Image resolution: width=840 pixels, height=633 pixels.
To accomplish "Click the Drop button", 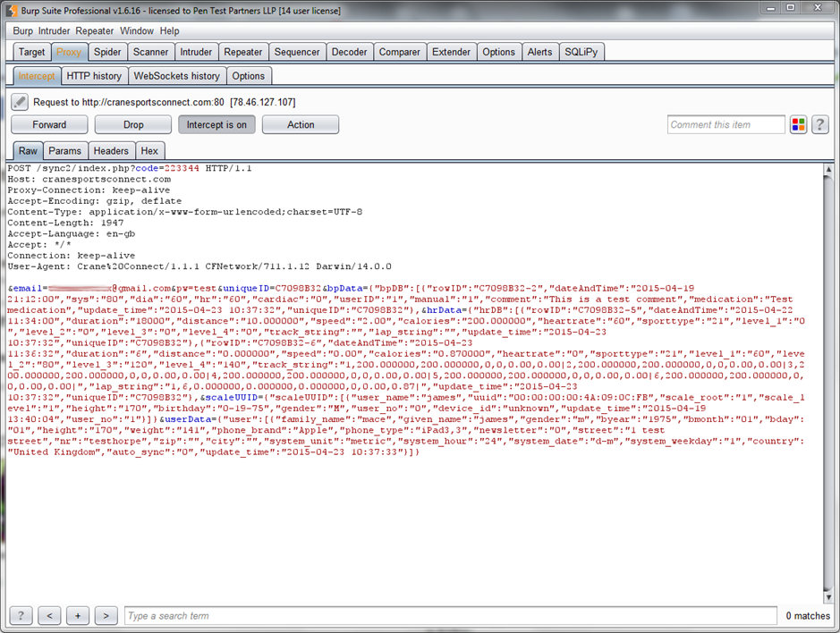I will click(133, 125).
